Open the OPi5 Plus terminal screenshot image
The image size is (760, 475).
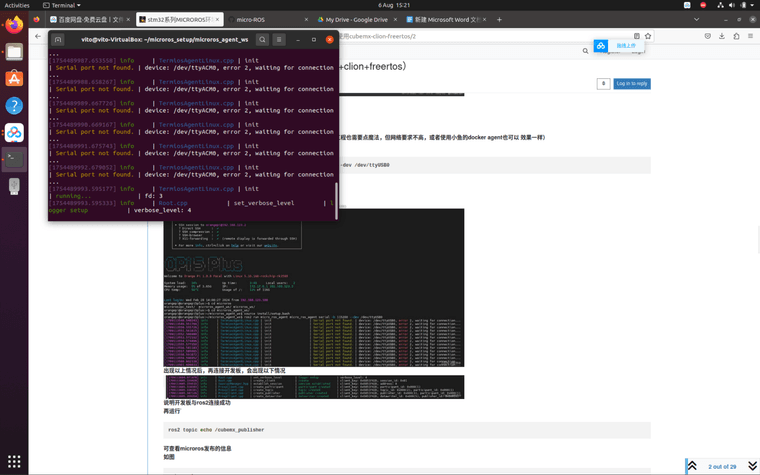[314, 287]
